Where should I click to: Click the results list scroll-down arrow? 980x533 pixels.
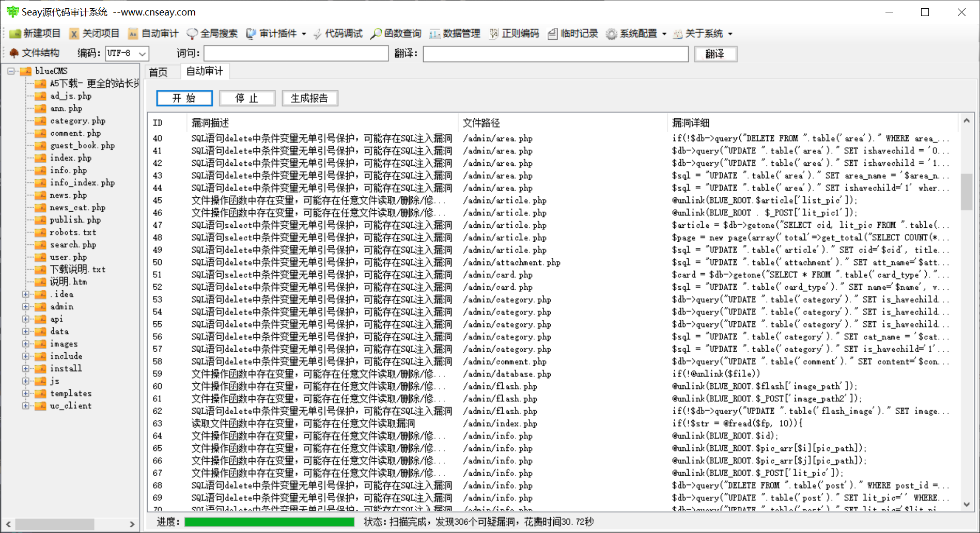[x=967, y=505]
